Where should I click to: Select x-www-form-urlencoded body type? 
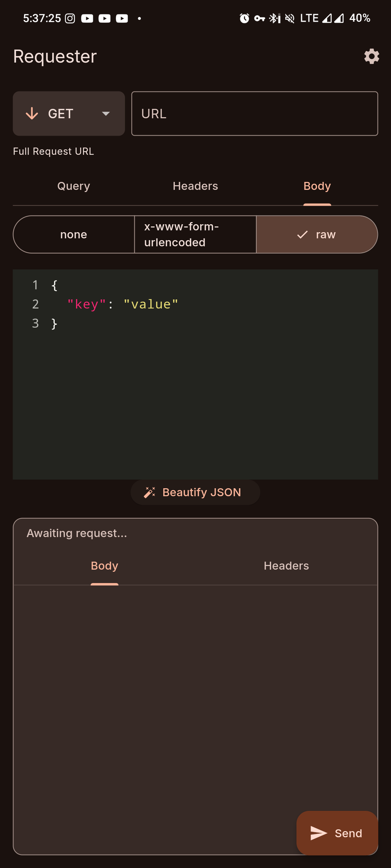(x=195, y=234)
